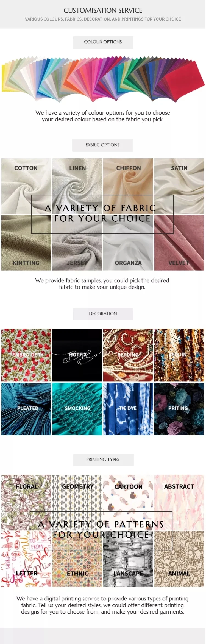Click the TIE DYE decoration tile

click(x=128, y=409)
